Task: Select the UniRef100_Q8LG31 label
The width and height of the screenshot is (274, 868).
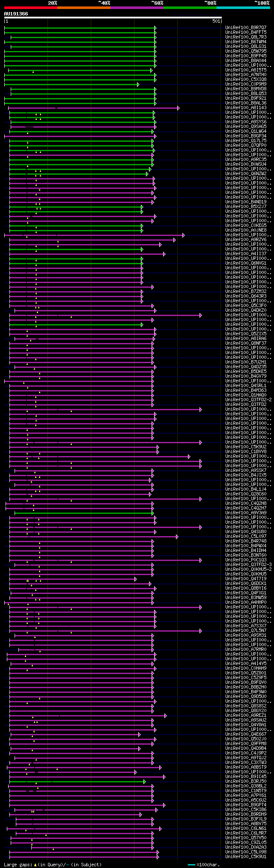Action: coord(246,47)
